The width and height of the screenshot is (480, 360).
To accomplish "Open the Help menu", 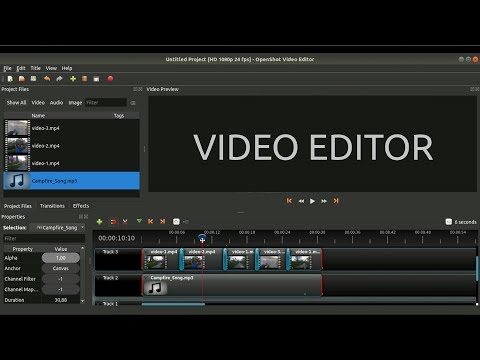I will [x=67, y=68].
